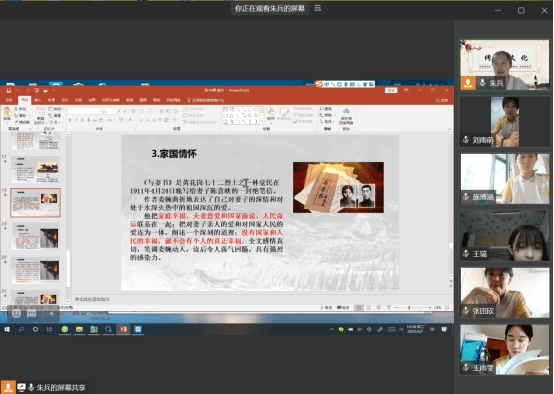The width and height of the screenshot is (554, 394).
Task: Open the Replace dropdown
Action: pyautogui.click(x=328, y=115)
